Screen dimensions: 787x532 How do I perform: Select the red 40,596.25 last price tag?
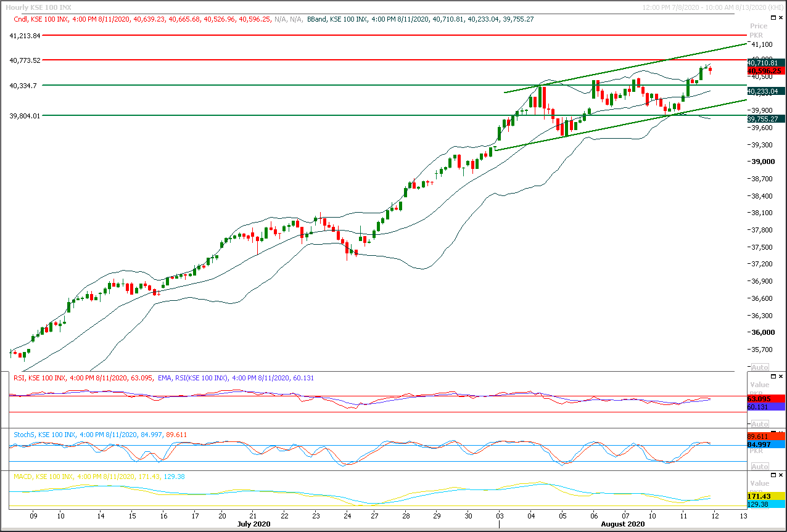(x=765, y=71)
